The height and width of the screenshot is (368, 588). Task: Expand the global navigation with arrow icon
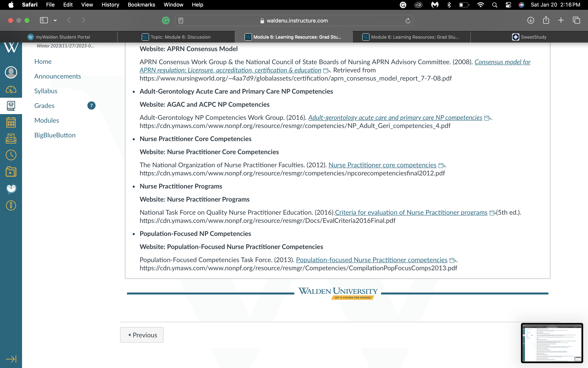pyautogui.click(x=11, y=359)
